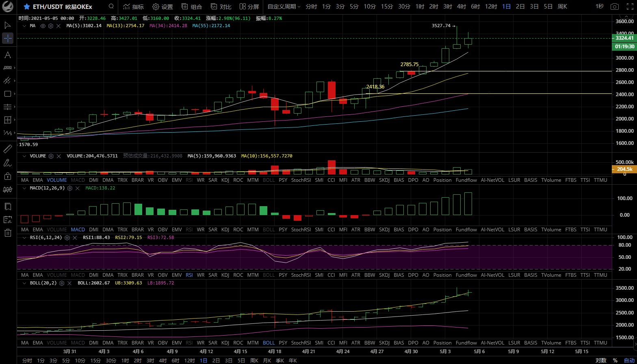This screenshot has height=364, width=637.
Task: Take a chart screenshot with camera icon
Action: tap(615, 6)
